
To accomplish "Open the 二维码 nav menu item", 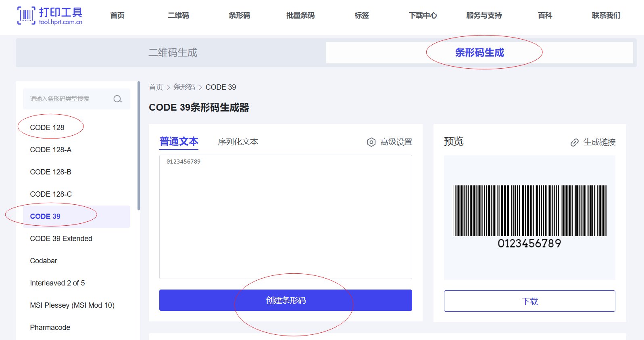I will [178, 15].
